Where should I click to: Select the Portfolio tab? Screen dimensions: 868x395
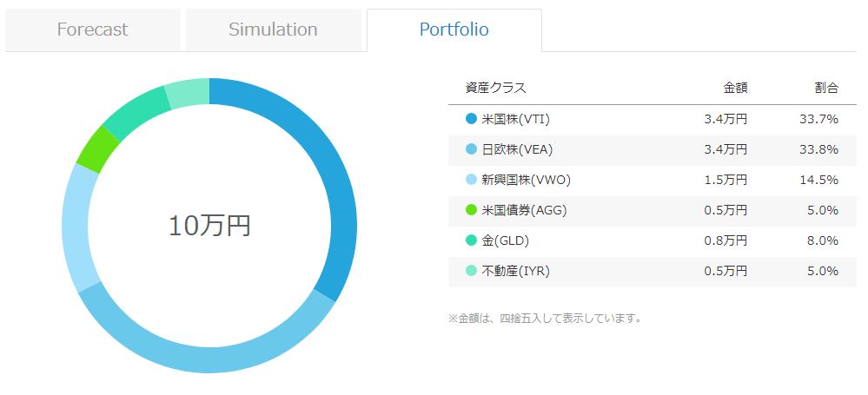[454, 30]
